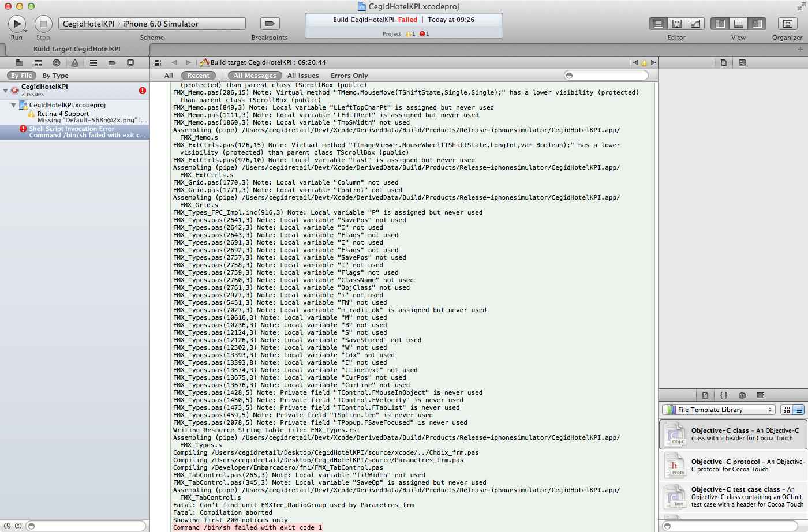Select the Assistant editor button
The width and height of the screenshot is (808, 532).
(x=677, y=24)
